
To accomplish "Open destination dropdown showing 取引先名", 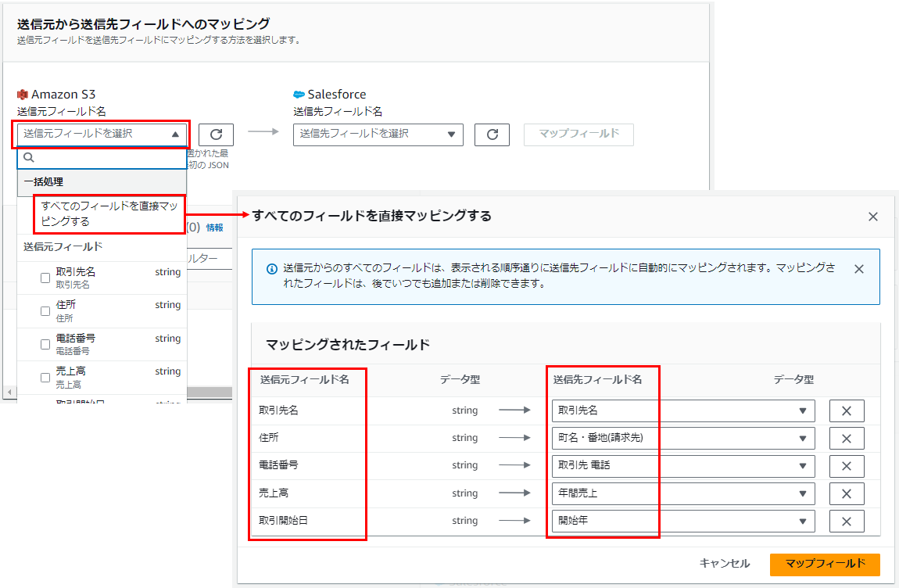I will coord(683,411).
